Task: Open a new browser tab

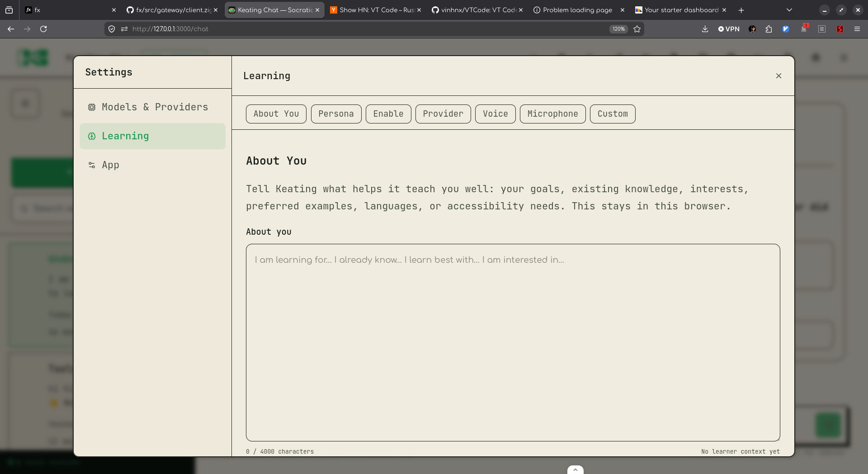Action: (x=741, y=10)
